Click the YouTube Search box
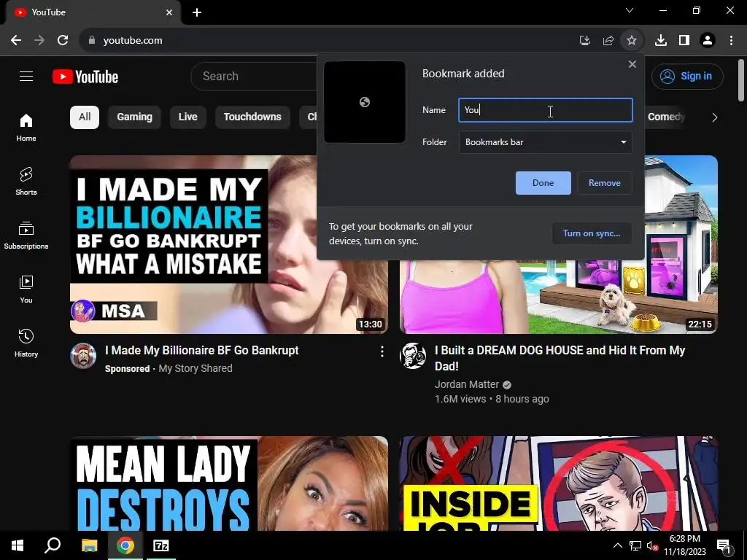Screen dimensions: 747x560 [255, 76]
